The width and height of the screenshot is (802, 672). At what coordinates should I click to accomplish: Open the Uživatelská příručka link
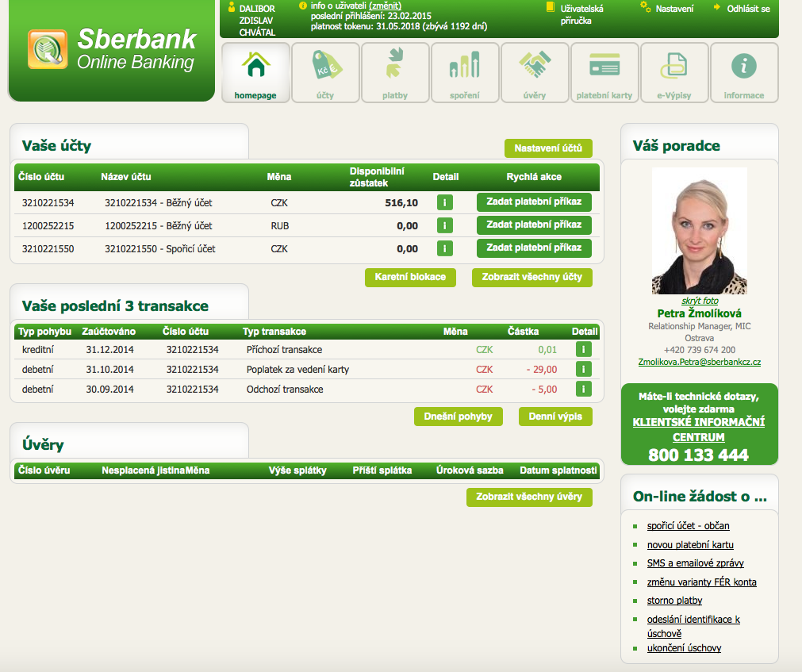582,14
